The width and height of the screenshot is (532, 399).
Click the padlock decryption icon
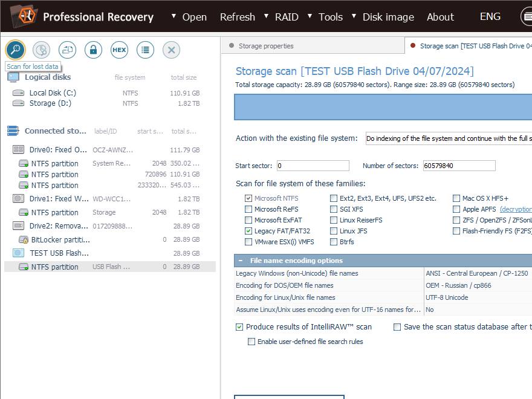(x=93, y=50)
